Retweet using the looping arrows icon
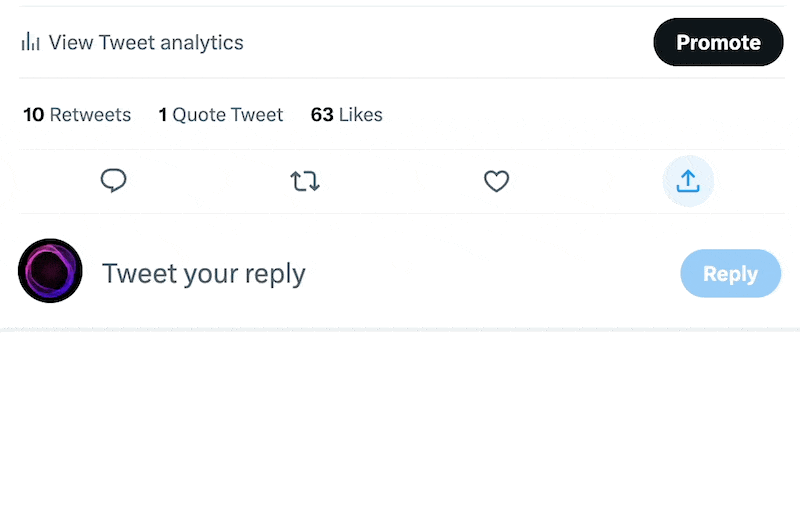The height and width of the screenshot is (514, 800). (x=305, y=181)
